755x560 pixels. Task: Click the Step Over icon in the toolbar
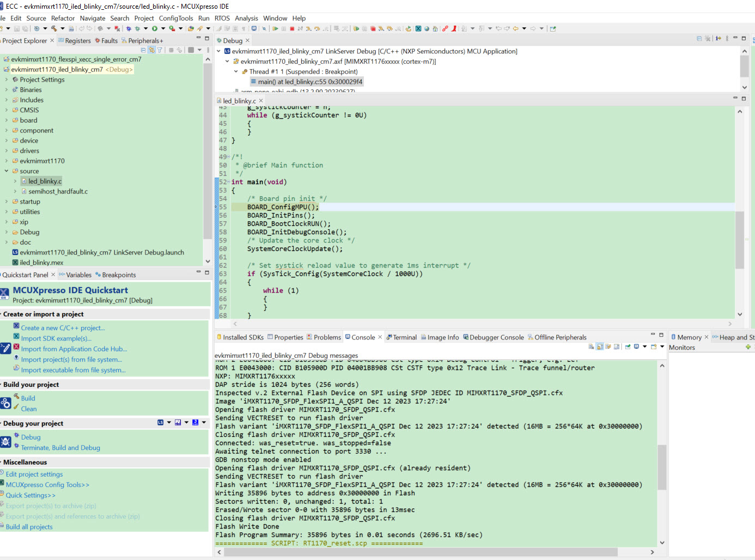point(316,28)
